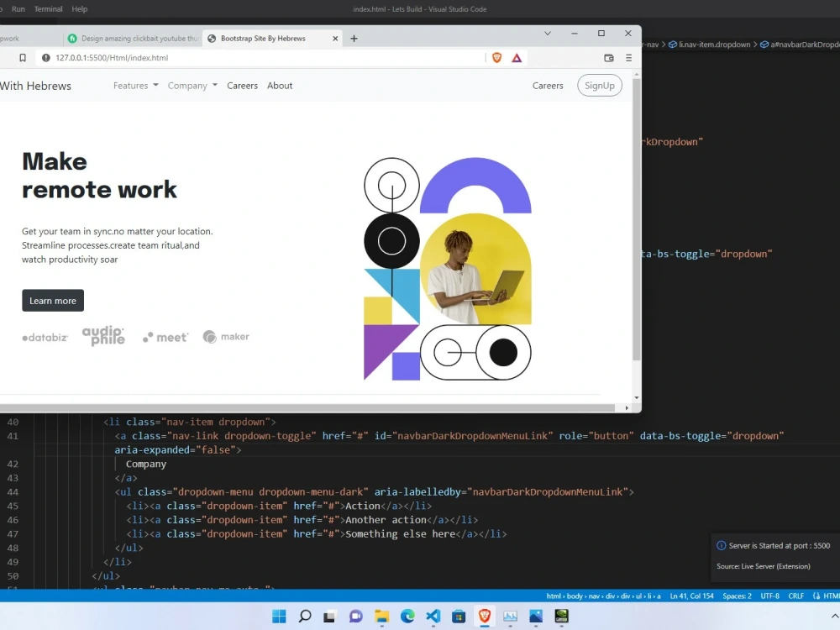
Task: Click the With Hebrews brand link
Action: click(35, 86)
